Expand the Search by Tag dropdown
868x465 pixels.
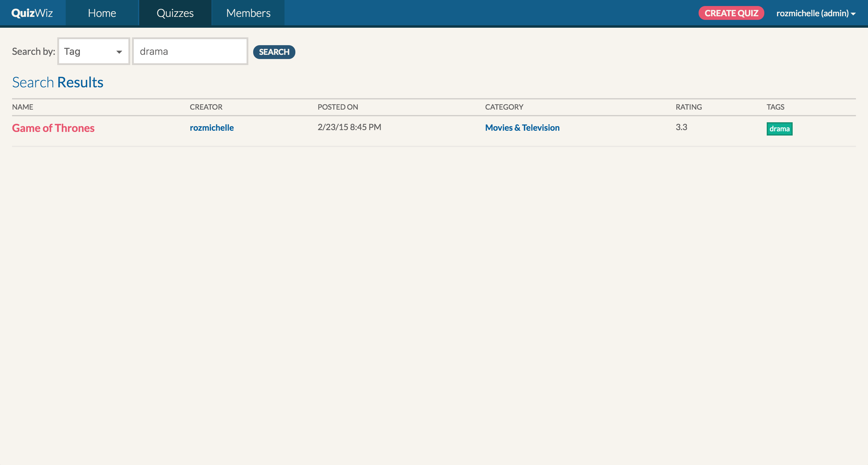click(x=94, y=51)
